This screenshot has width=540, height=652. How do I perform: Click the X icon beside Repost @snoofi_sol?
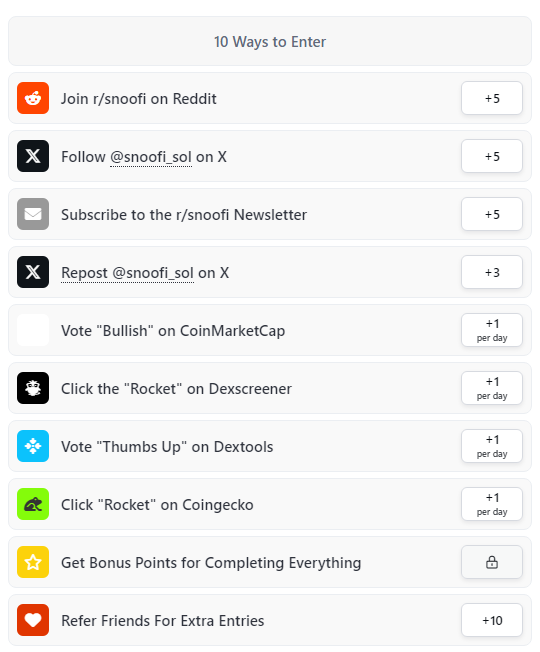pos(33,272)
